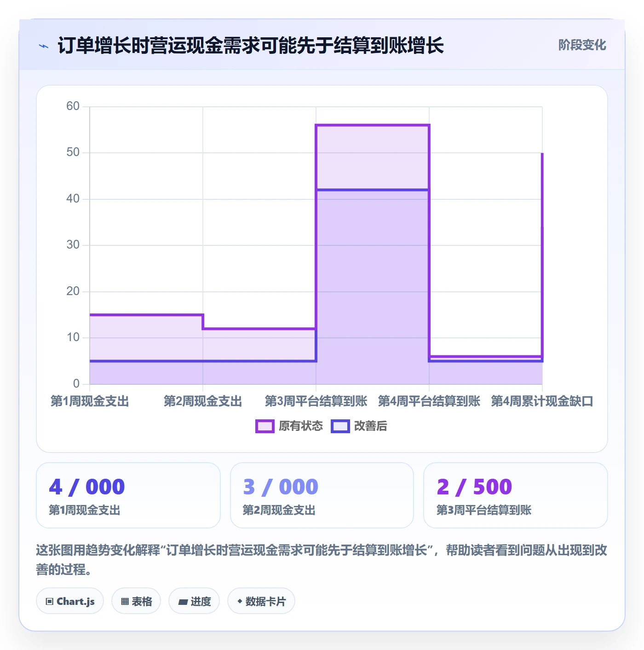The image size is (644, 650).
Task: Click the x-axis label 第3周平台结算到账
Action: pyautogui.click(x=316, y=401)
